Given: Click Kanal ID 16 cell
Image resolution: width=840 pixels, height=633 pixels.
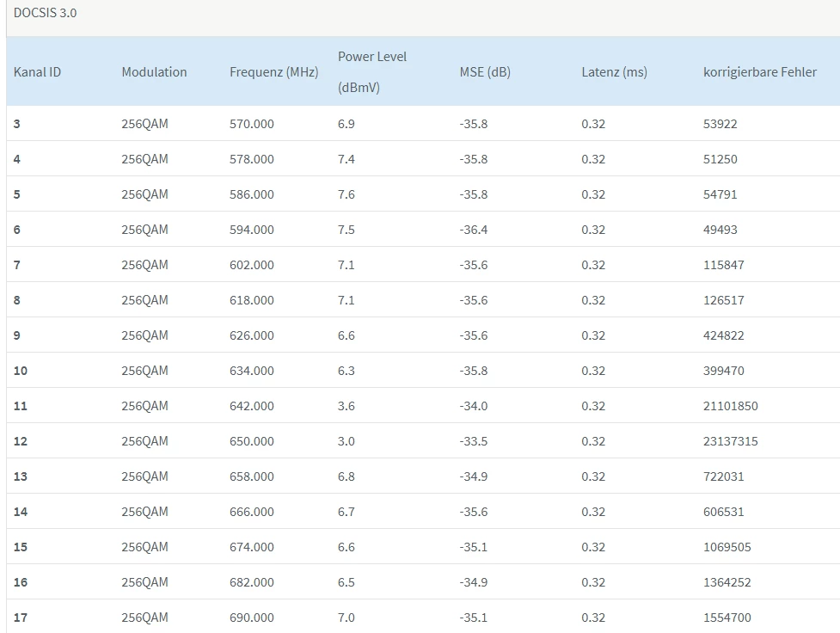Looking at the screenshot, I should pyautogui.click(x=21, y=582).
